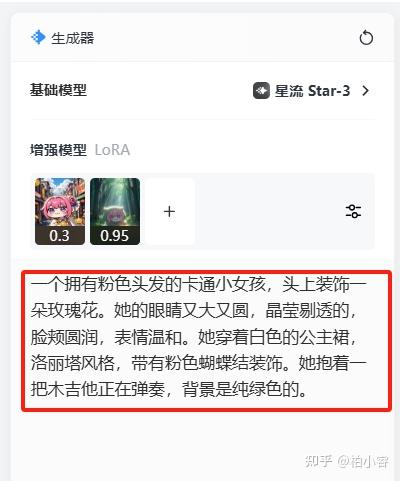Screen dimensions: 400x481
Task: Click the 增强模型 heading
Action: tap(58, 150)
